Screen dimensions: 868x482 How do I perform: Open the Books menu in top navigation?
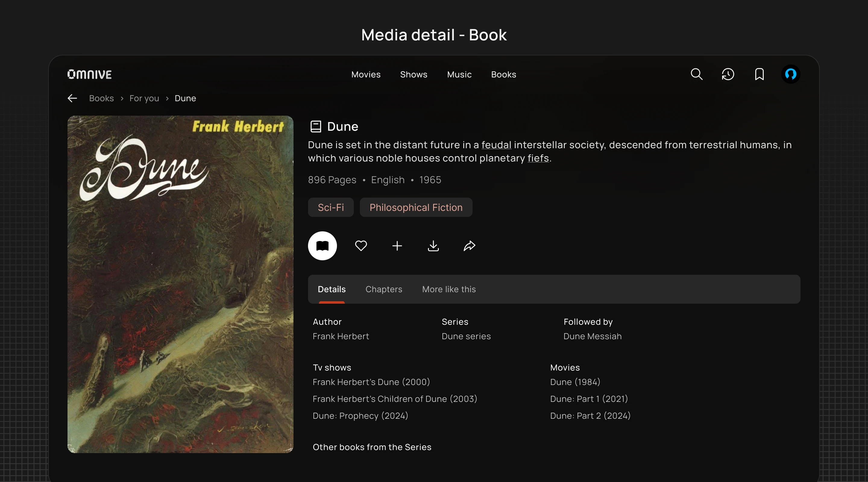coord(503,74)
